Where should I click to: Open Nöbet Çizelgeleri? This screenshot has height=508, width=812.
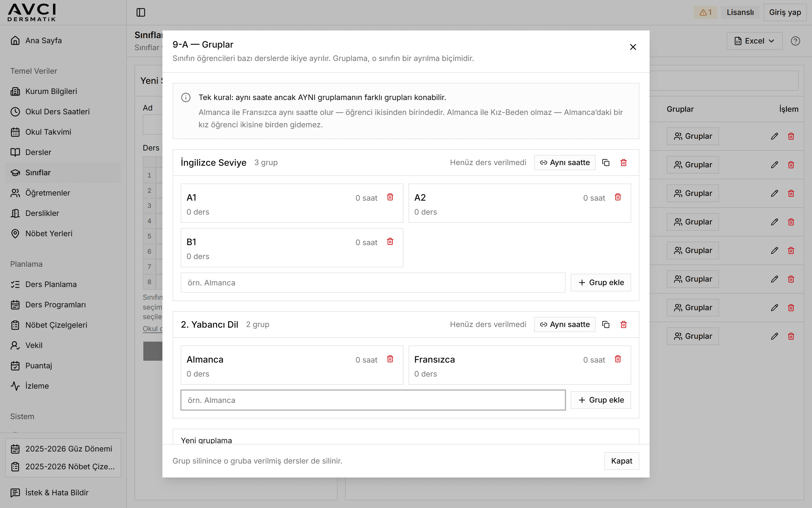click(x=63, y=325)
